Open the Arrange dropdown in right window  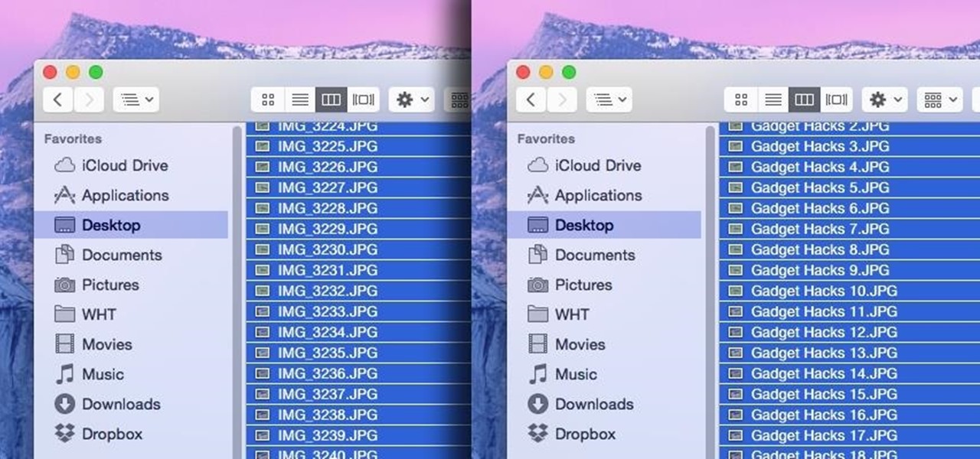(940, 99)
